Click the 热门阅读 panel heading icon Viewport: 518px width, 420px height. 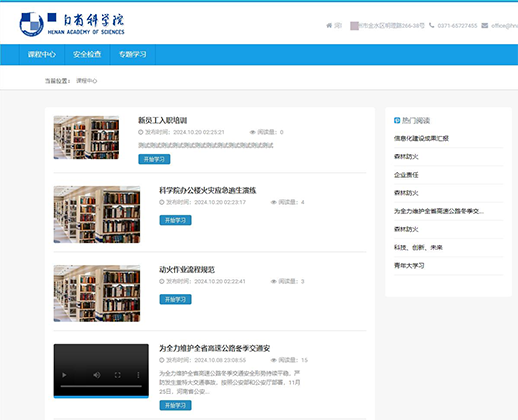tap(397, 120)
